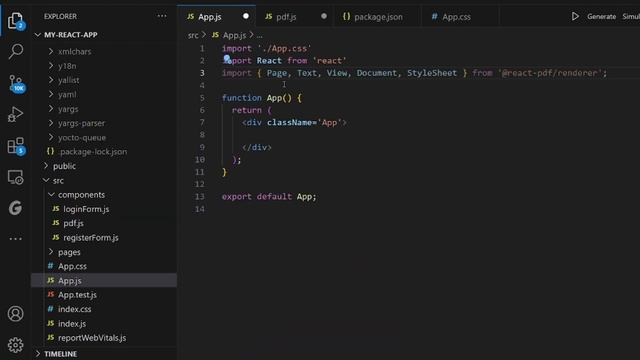Viewport: 640px width, 360px height.
Task: Expand the pages folder
Action: coord(69,252)
